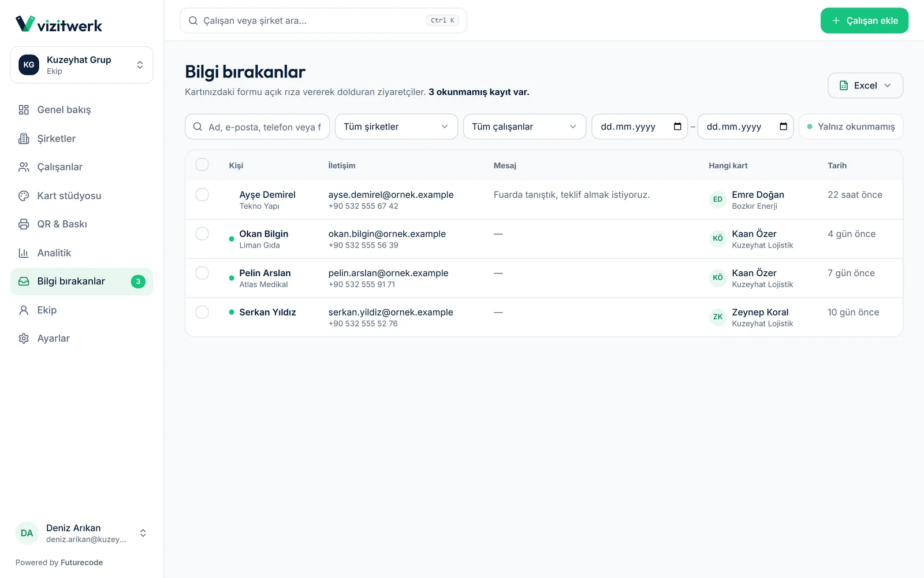Click the Ayarlar gear icon
The height and width of the screenshot is (578, 924).
(x=24, y=339)
